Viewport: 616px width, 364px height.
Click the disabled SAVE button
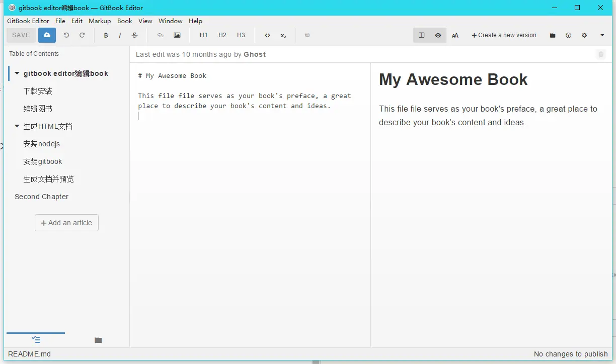(21, 35)
